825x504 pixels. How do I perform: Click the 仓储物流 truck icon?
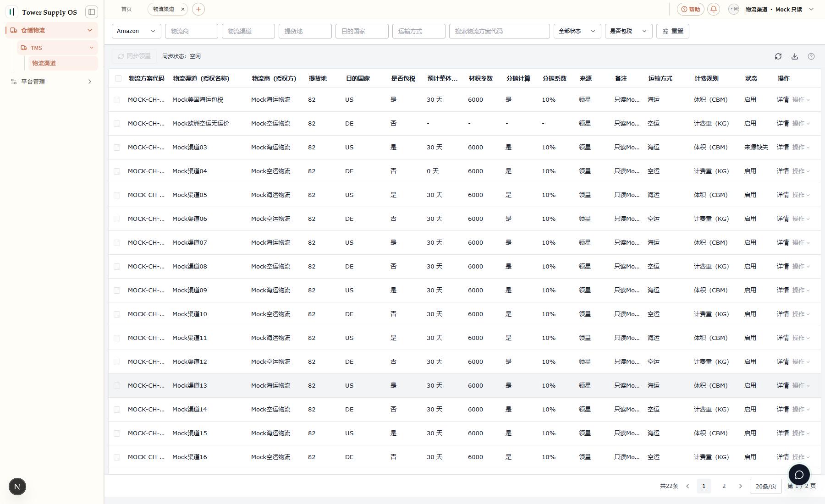click(x=14, y=30)
